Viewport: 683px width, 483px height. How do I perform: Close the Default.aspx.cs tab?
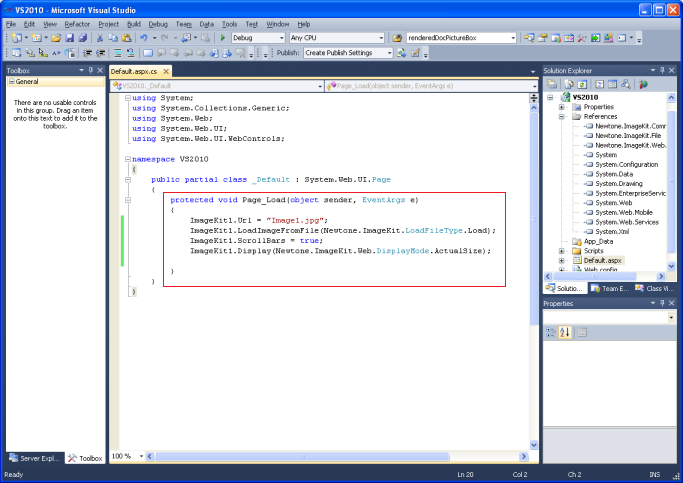tap(166, 71)
